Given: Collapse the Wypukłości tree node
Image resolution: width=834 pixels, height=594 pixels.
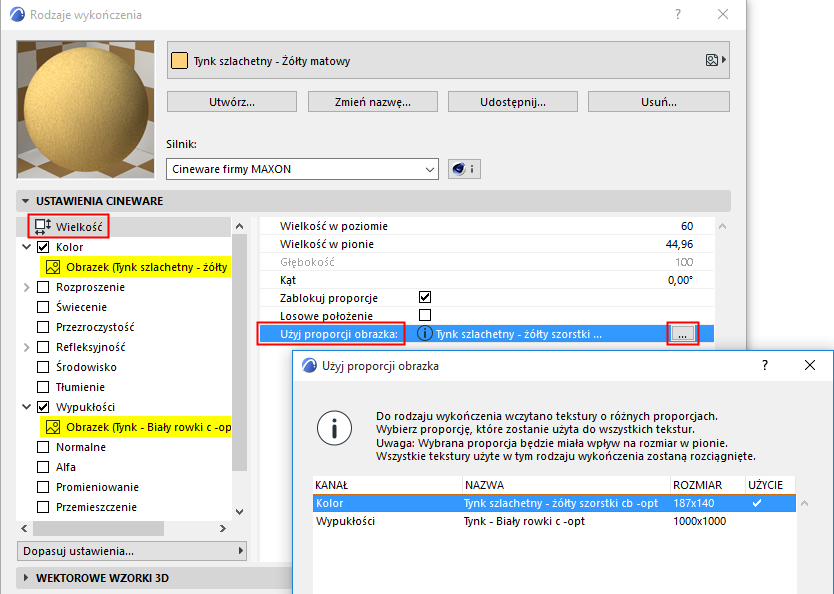Looking at the screenshot, I should (27, 407).
